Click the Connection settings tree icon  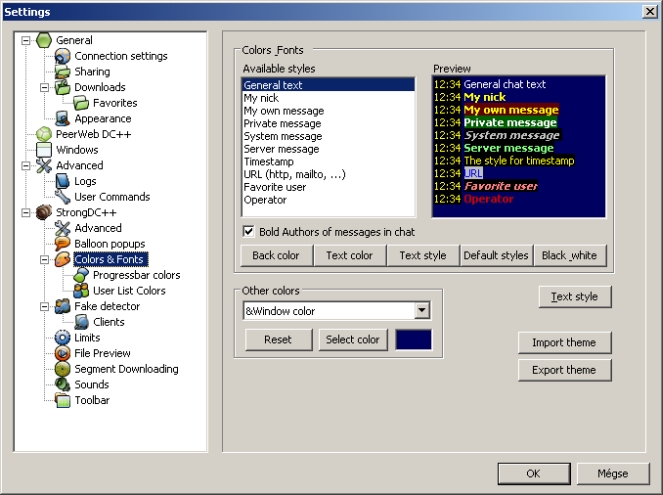(63, 56)
